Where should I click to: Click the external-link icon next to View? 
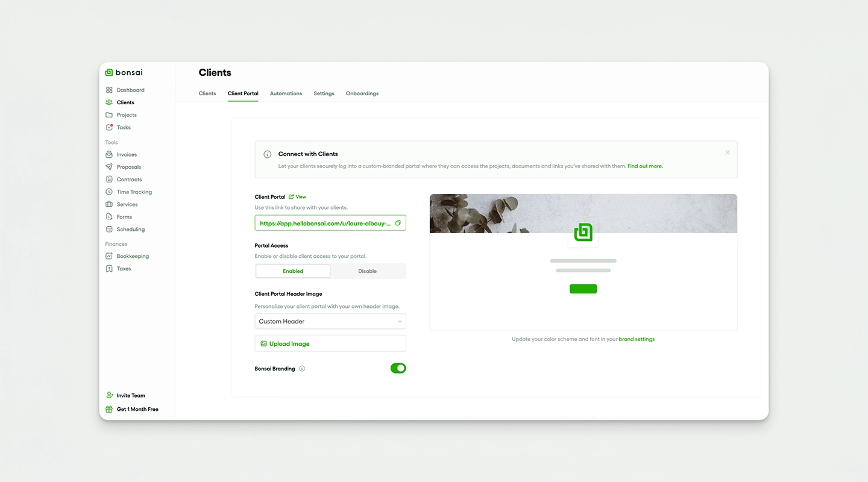(291, 197)
